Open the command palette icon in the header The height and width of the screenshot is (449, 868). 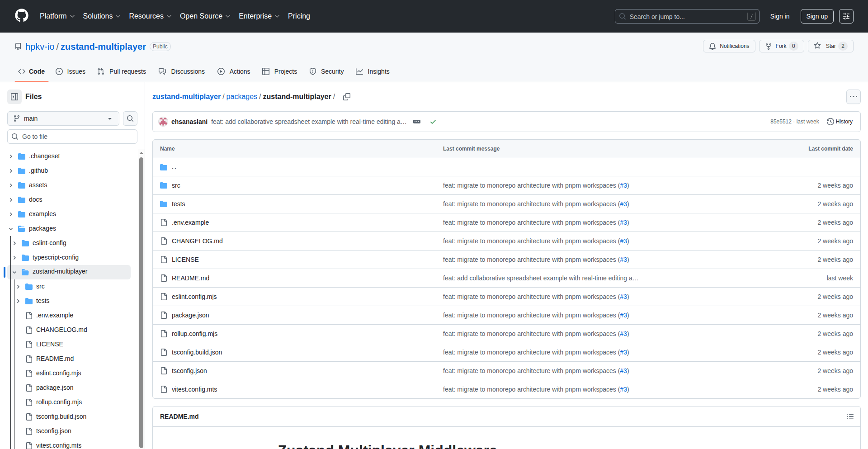(846, 16)
